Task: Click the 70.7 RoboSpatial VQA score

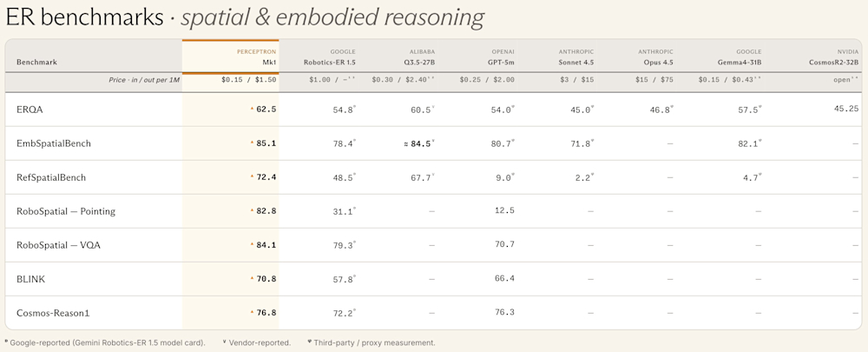Action: [503, 245]
